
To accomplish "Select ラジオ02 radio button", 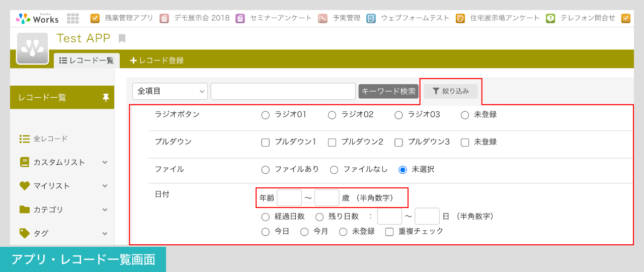I will [332, 115].
